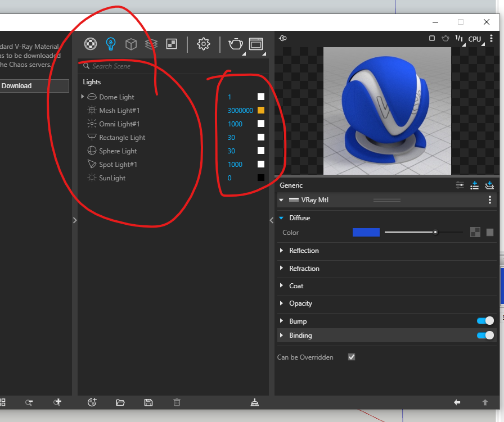Click Mesh Light#1 intensity 3000000
504x422 pixels.
point(240,111)
